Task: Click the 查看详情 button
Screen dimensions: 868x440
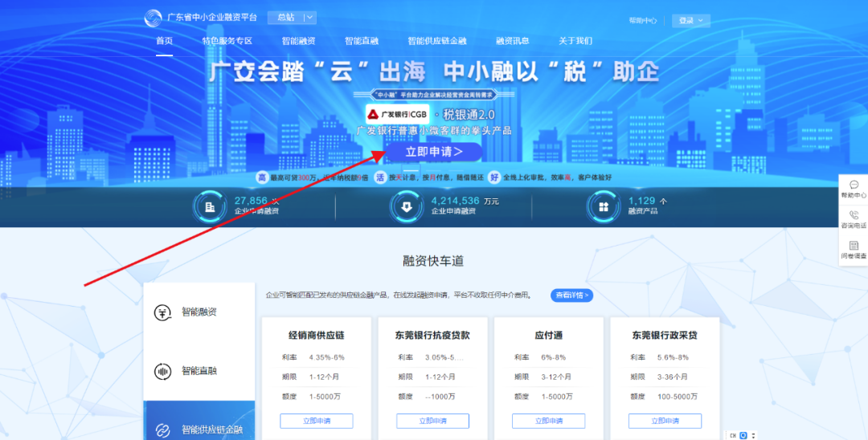Action: 572,295
